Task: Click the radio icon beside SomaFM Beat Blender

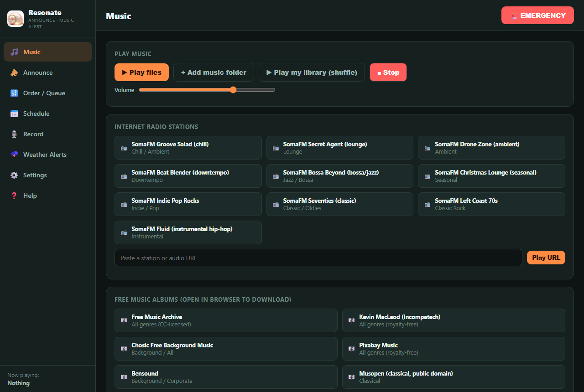Action: click(124, 176)
